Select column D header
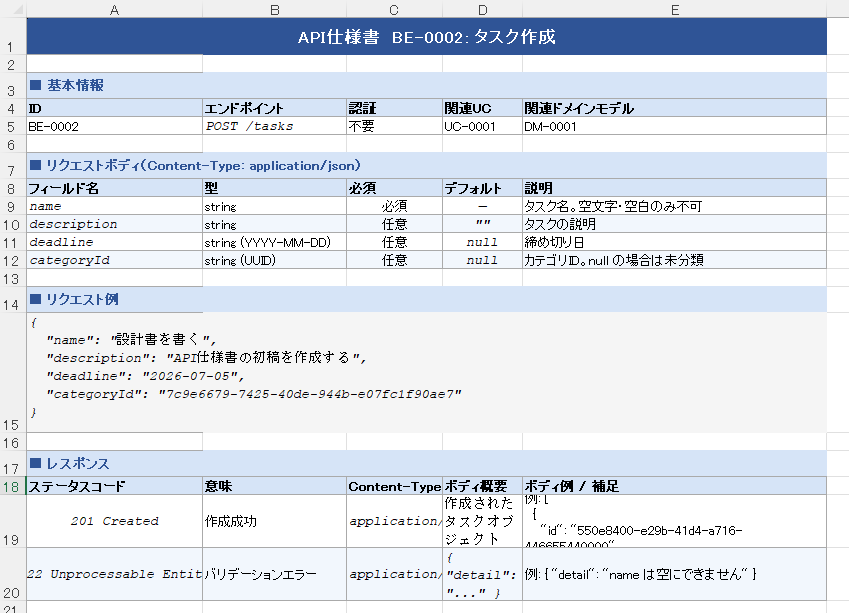The image size is (849, 613). point(482,9)
